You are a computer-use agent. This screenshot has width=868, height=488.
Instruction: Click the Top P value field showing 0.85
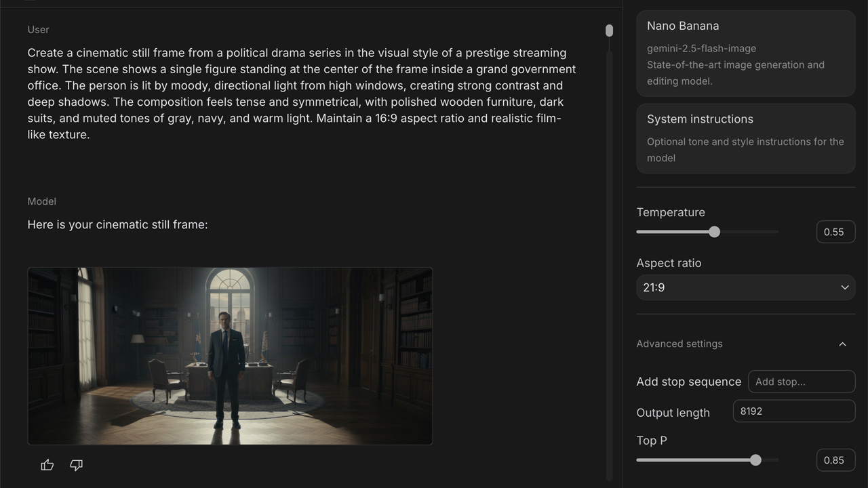[835, 460]
